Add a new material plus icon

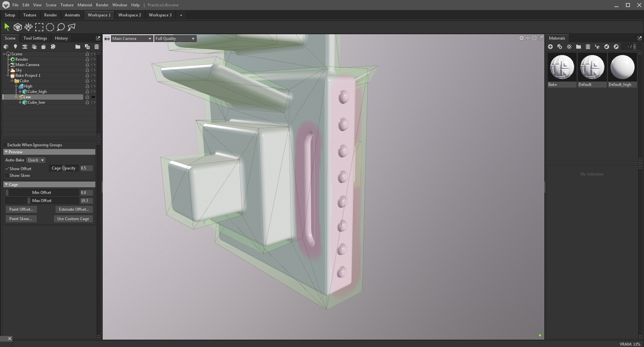click(x=550, y=47)
